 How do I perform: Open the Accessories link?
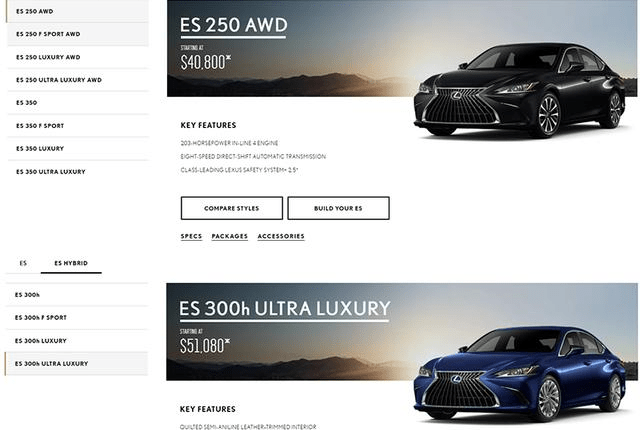point(281,236)
